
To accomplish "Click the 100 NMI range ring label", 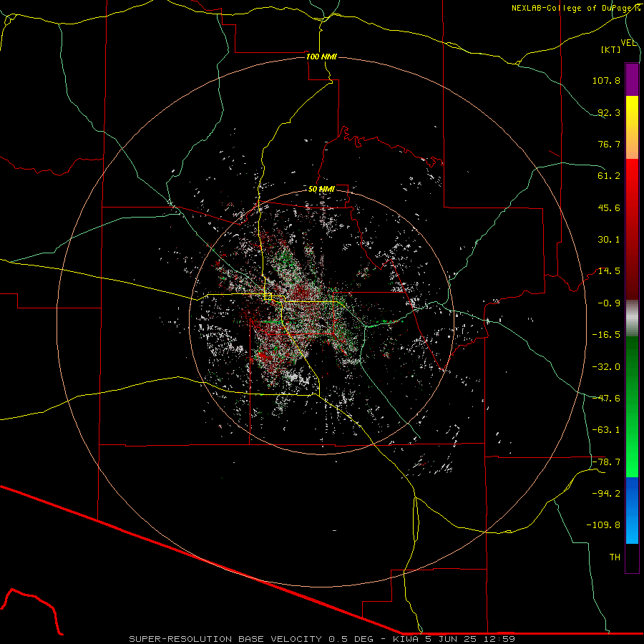I will [321, 57].
